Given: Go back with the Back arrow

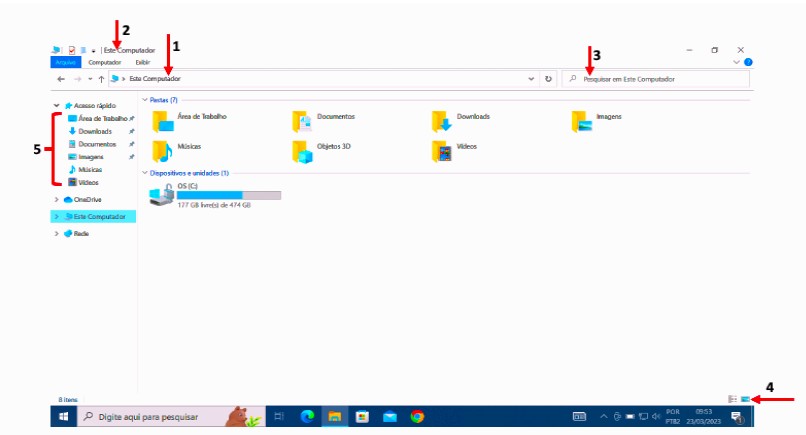Looking at the screenshot, I should coord(61,79).
